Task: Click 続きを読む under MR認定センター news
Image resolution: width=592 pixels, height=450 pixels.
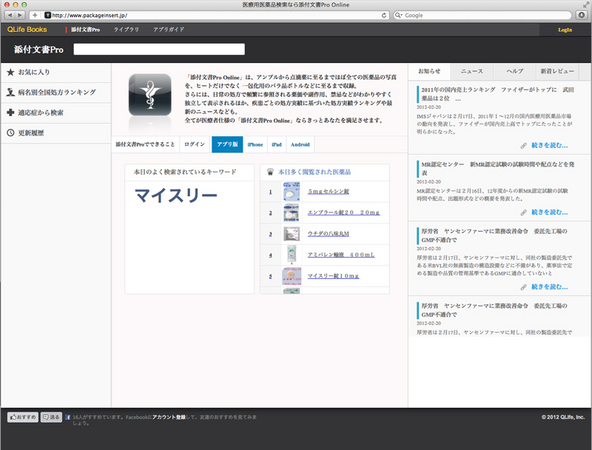Action: pyautogui.click(x=550, y=212)
